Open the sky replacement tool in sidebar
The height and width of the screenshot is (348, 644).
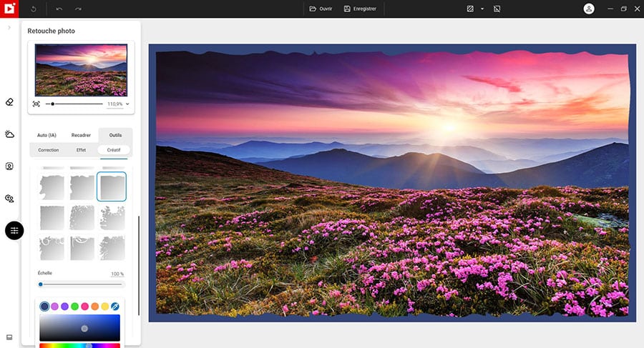click(9, 134)
